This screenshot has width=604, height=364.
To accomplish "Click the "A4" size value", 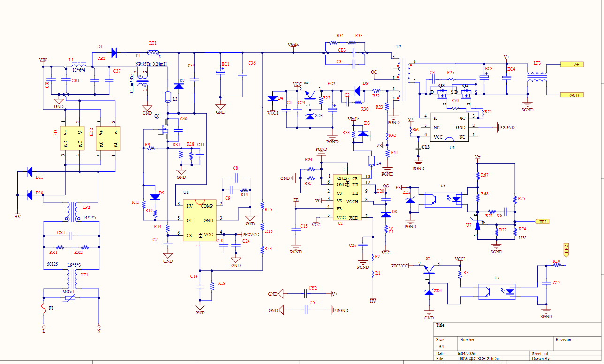I will point(441,346).
